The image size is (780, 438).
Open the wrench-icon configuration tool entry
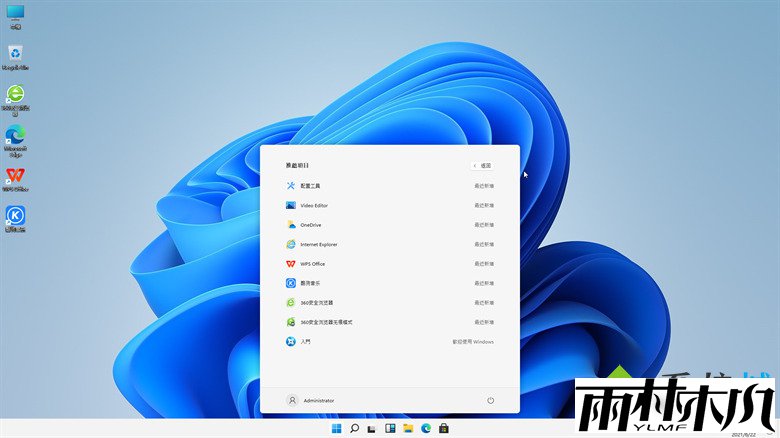pos(310,186)
